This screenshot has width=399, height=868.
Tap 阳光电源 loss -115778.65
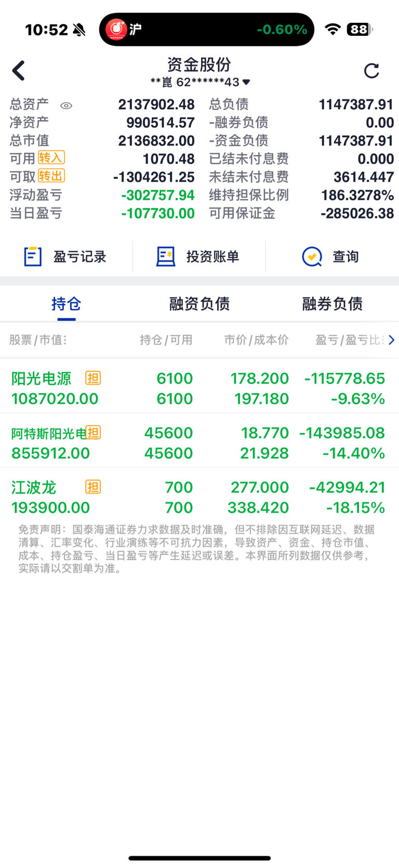coord(345,378)
